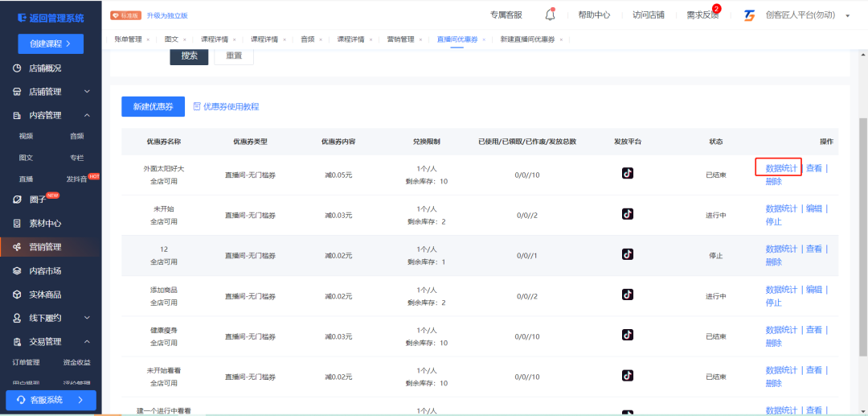The width and height of the screenshot is (868, 416).
Task: Click the 搜索 button
Action: coord(190,56)
